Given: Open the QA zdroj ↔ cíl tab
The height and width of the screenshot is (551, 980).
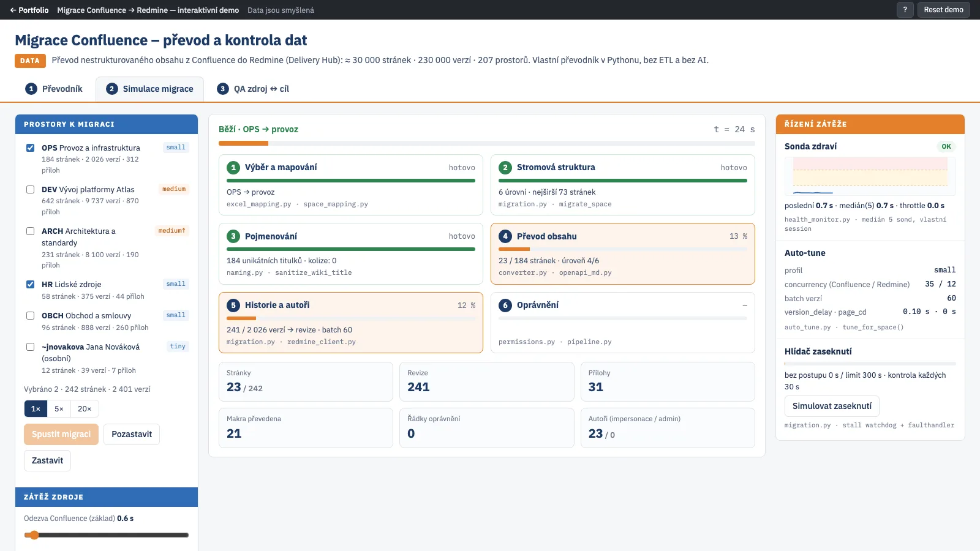Looking at the screenshot, I should [253, 89].
